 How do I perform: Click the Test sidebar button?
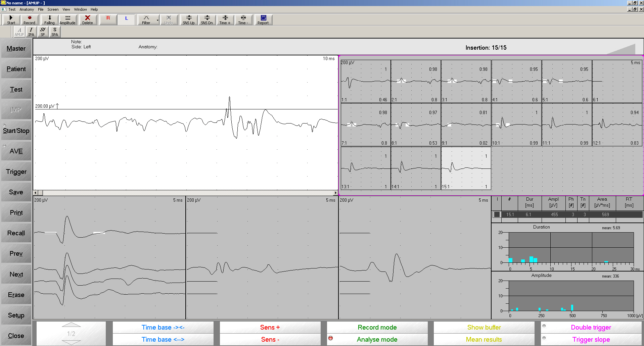coord(16,90)
